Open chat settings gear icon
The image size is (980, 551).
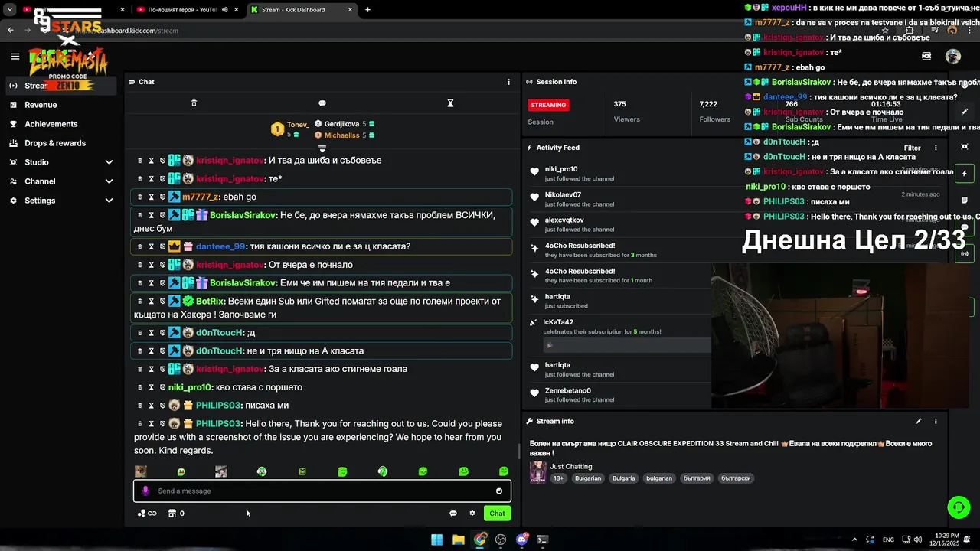click(x=472, y=514)
